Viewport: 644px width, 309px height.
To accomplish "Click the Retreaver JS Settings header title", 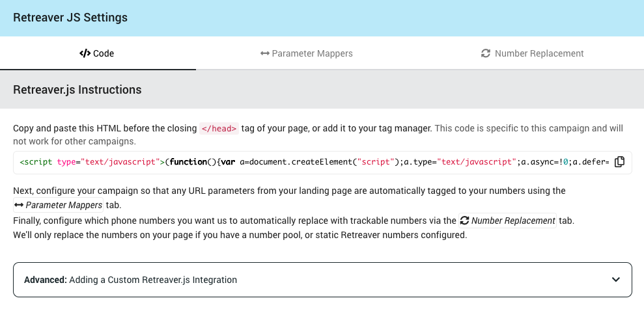I will 70,18.
